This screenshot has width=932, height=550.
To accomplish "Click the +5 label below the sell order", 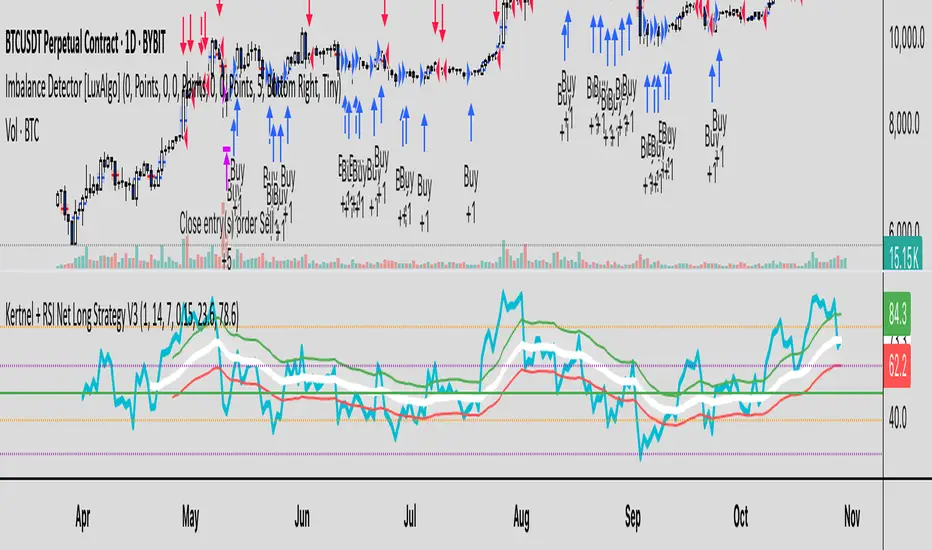I will [226, 261].
